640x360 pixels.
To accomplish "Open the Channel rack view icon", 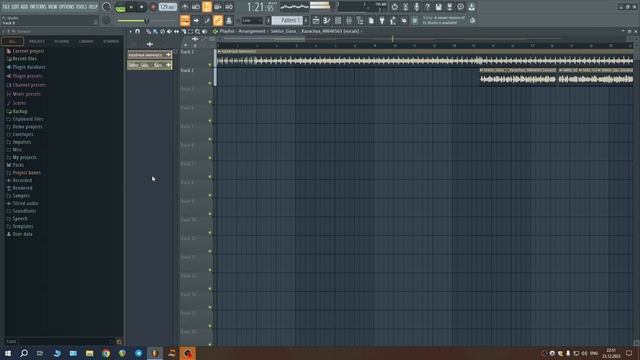I will (338, 20).
